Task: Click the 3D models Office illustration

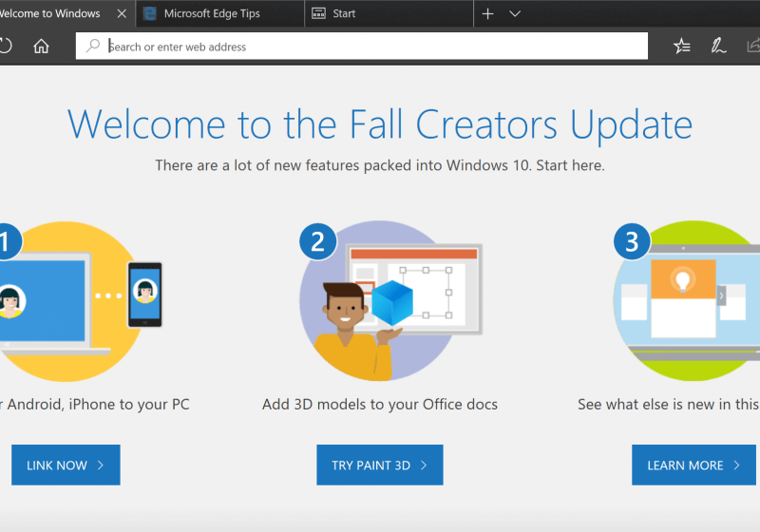Action: (390, 301)
